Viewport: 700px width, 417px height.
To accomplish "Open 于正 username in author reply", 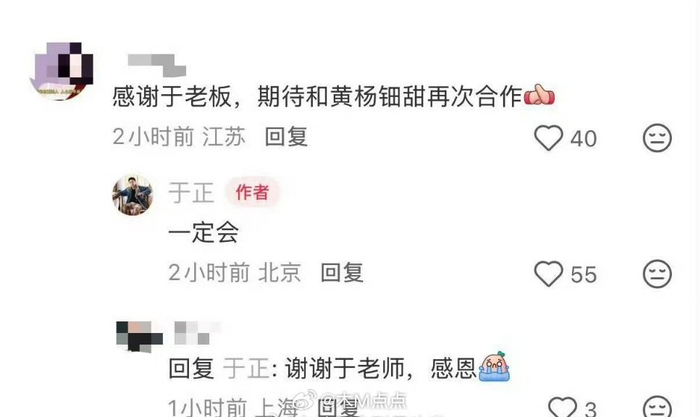I will 191,193.
